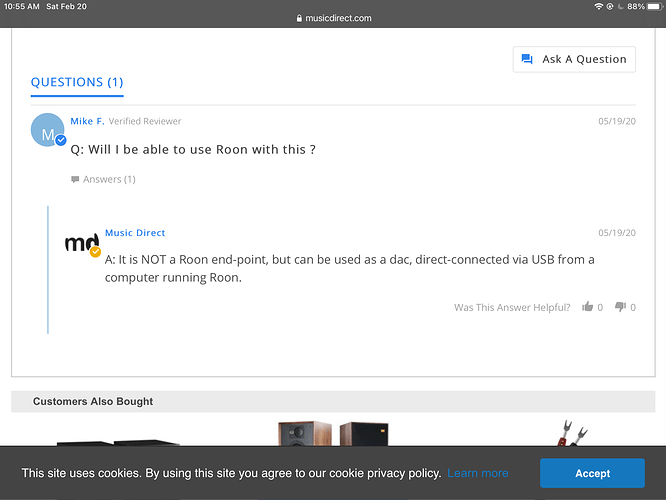Click the 10:55 AM clock in status bar

point(22,6)
